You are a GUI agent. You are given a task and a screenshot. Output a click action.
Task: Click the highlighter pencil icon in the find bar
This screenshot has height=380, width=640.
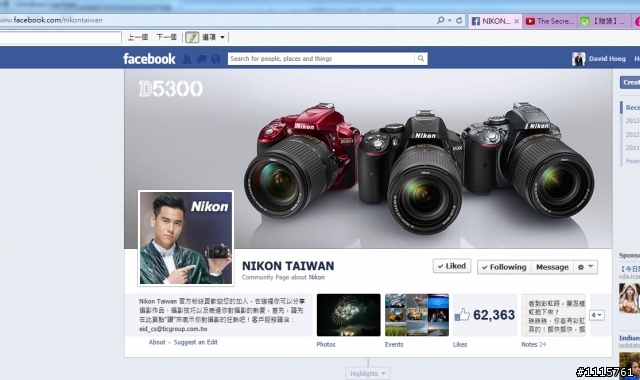[x=192, y=37]
